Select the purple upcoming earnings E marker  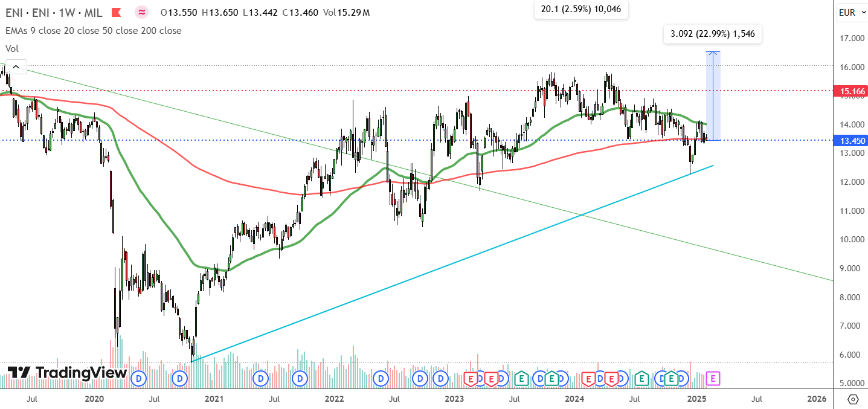713,379
